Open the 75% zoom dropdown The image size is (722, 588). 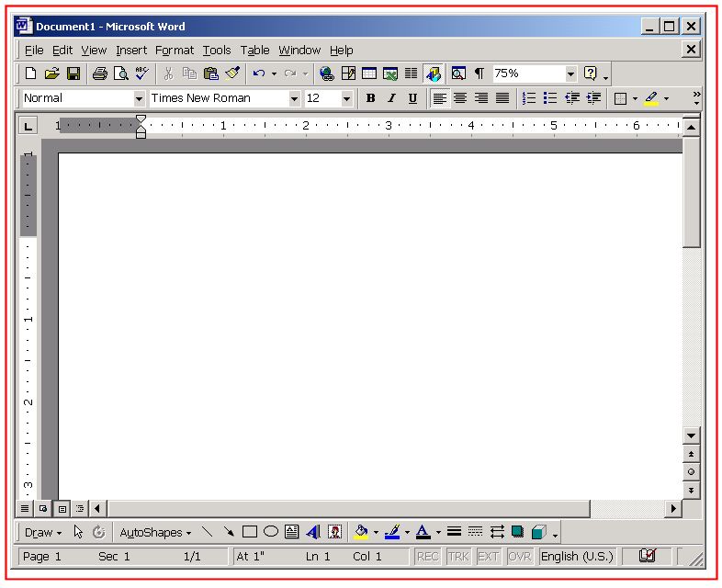tap(570, 73)
